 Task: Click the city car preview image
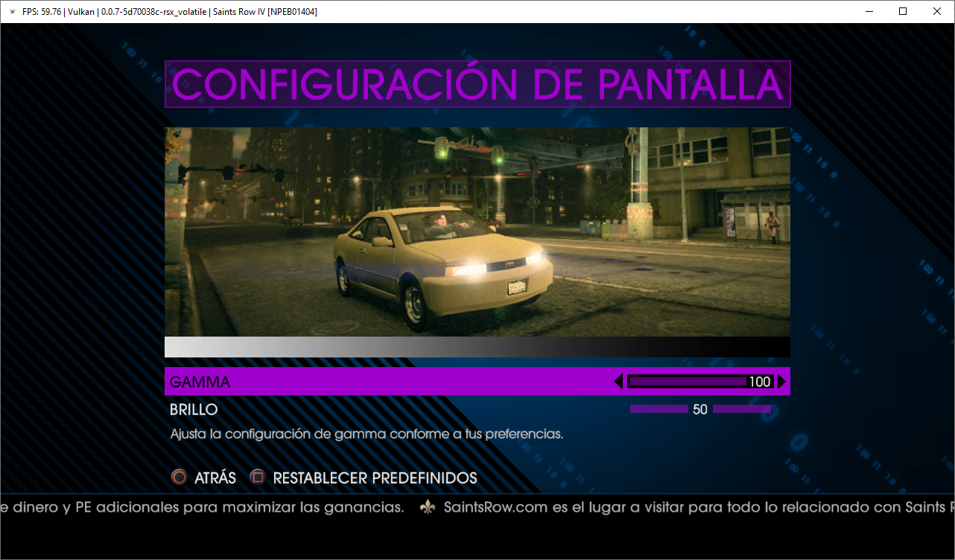(477, 232)
